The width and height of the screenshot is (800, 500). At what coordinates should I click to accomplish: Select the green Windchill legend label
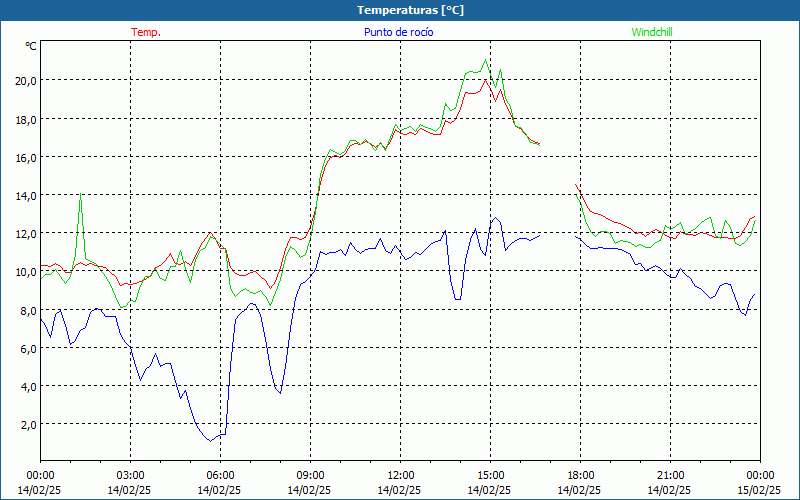[652, 32]
